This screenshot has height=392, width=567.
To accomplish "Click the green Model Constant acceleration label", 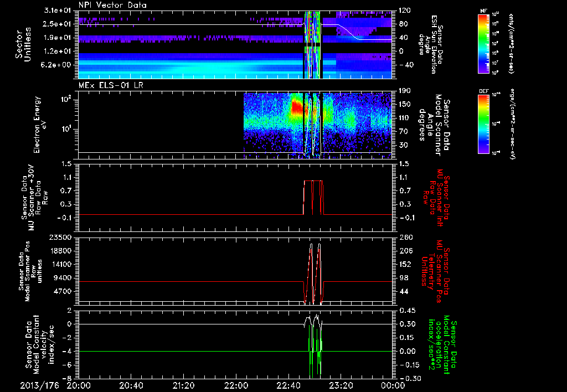I will coord(443,346).
